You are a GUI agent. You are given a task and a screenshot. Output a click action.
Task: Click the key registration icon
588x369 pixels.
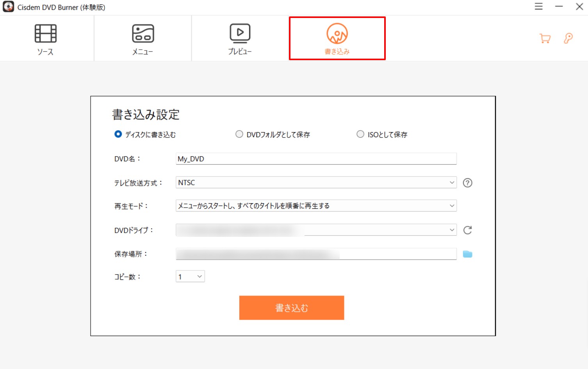pos(568,38)
